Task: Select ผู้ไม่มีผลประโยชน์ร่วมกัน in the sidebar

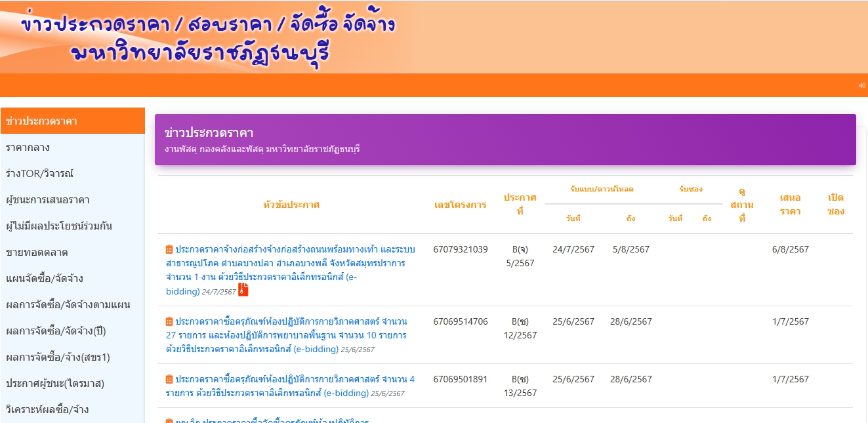Action: 73,226
